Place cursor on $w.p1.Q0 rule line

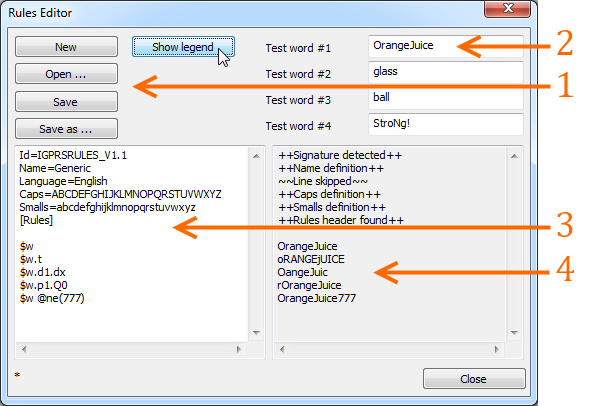(44, 285)
